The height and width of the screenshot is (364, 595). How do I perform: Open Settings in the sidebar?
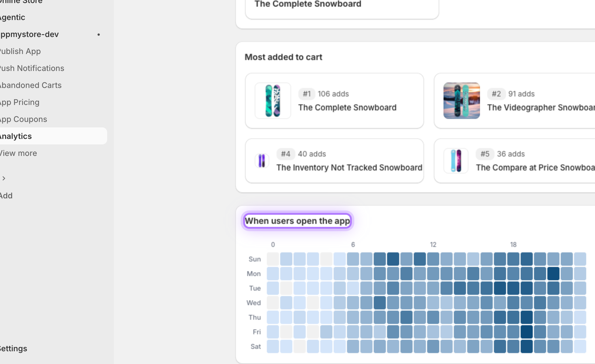(13, 349)
